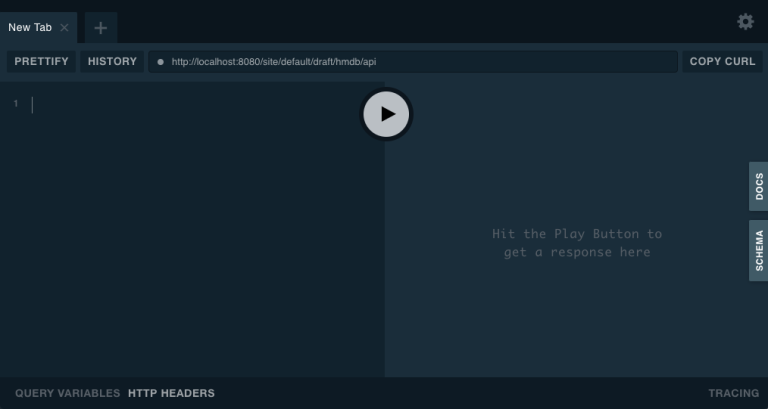The height and width of the screenshot is (409, 768).
Task: Click the PRETTIFY button
Action: click(41, 62)
